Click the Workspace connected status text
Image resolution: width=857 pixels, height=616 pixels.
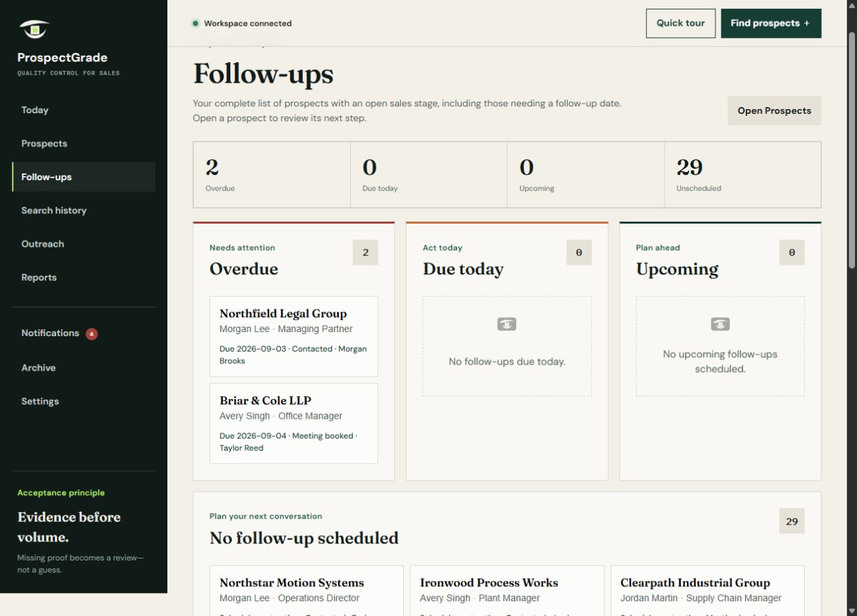click(x=248, y=23)
